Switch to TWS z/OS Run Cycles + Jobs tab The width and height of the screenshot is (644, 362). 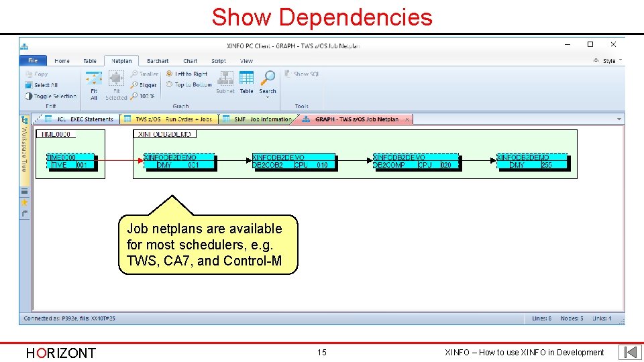(x=168, y=119)
